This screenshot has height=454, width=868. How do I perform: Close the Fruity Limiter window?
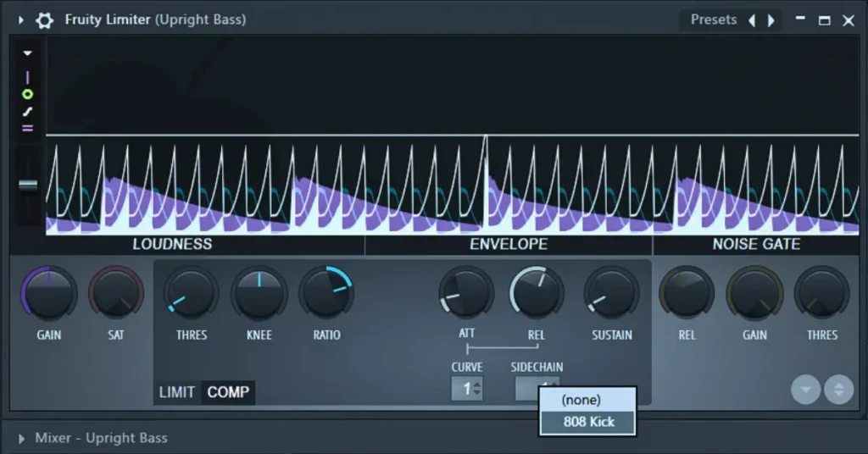click(x=848, y=20)
